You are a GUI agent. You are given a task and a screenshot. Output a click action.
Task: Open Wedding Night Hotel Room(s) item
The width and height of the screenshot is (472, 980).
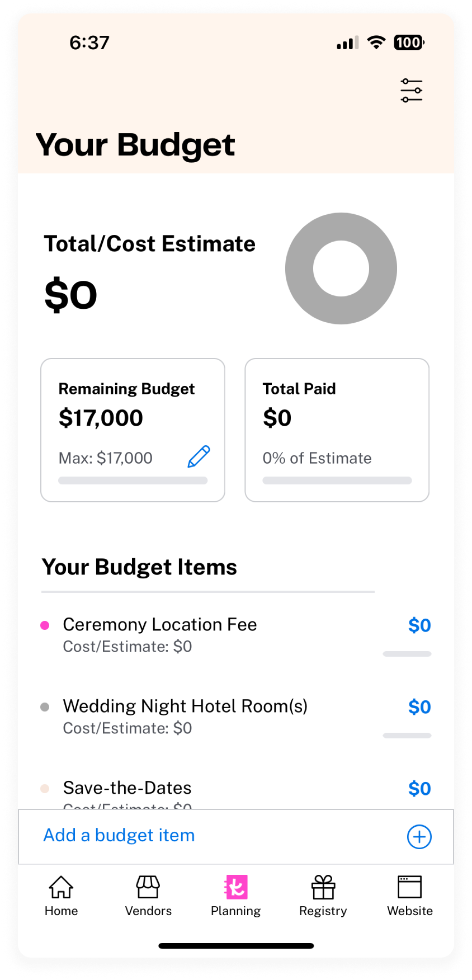(236, 717)
